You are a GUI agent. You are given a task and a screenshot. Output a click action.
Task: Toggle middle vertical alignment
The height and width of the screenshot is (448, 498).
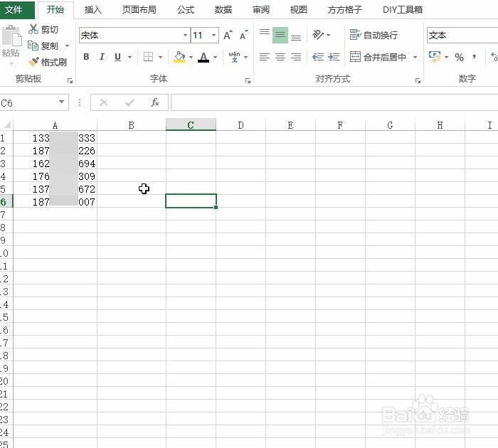pos(280,35)
